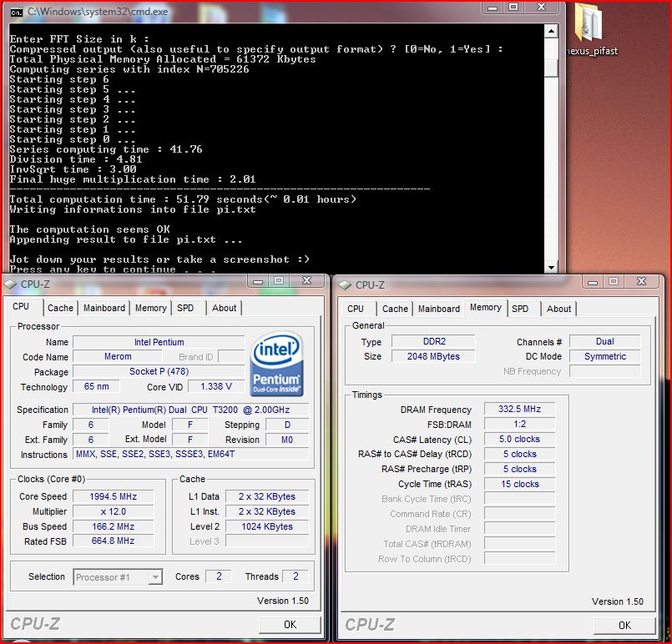Click the DRAM Frequency value '332.5 MHz'

(x=520, y=409)
